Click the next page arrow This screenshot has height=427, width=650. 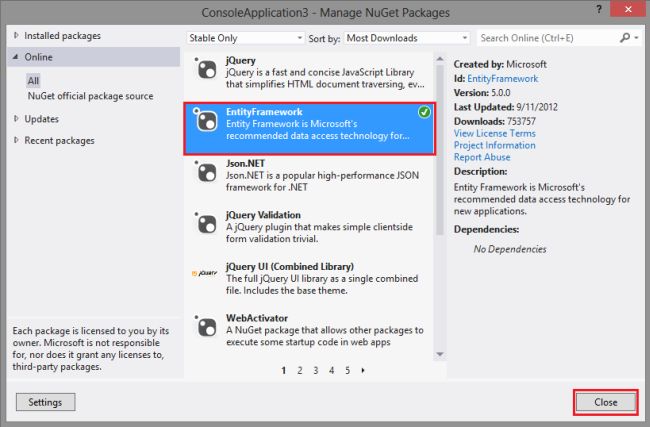363,370
